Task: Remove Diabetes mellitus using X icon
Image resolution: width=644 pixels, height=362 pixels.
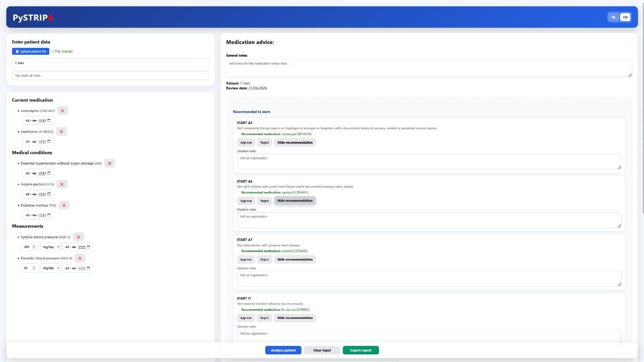Action: (x=64, y=205)
